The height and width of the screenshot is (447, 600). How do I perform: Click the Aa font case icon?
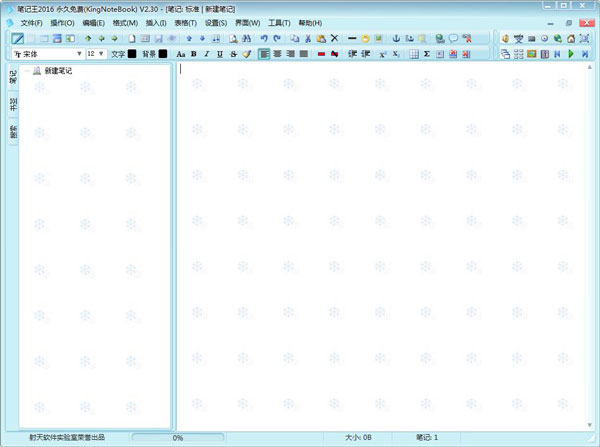click(x=181, y=54)
